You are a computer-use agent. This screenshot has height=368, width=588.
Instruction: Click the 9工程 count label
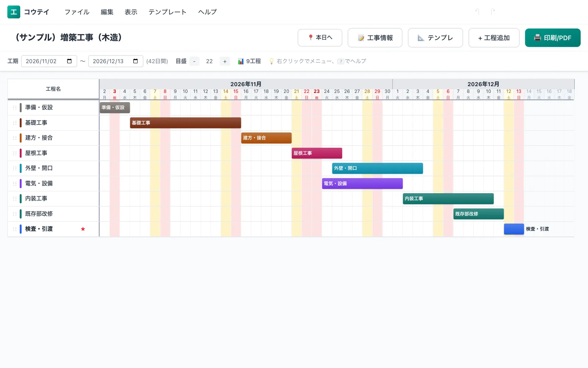pos(254,61)
